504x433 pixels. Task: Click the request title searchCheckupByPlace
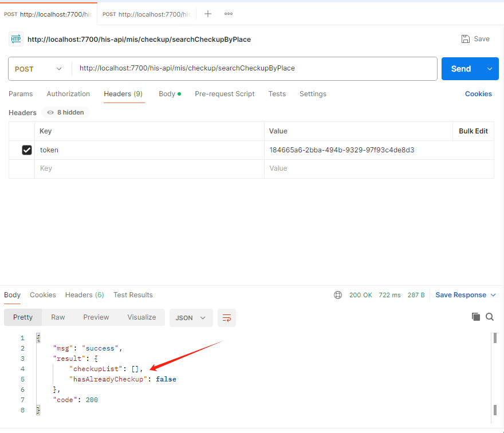pos(139,40)
